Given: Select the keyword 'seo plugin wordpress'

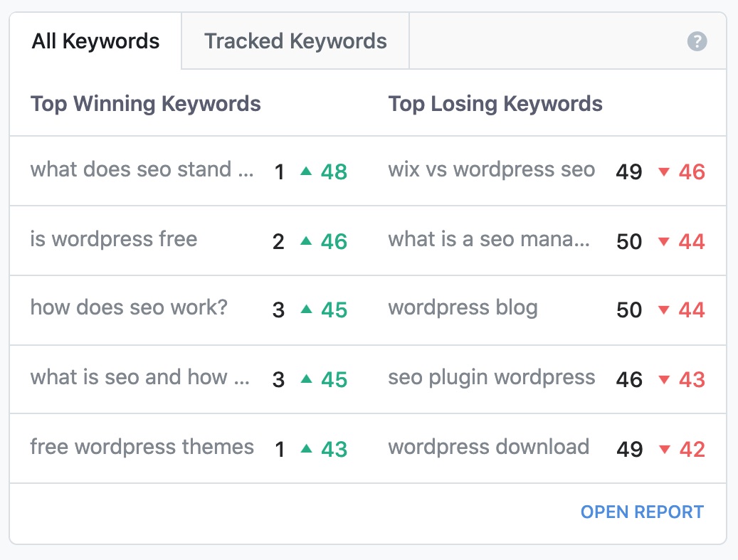Looking at the screenshot, I should pos(491,379).
